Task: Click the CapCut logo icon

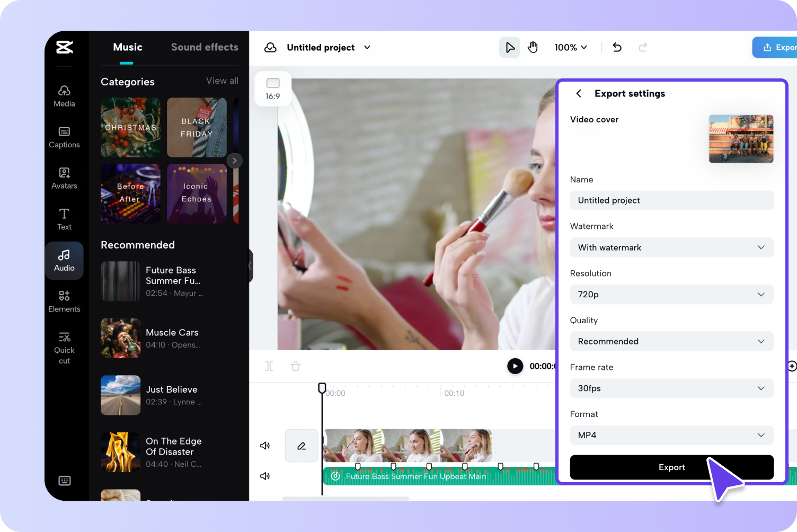Action: (65, 47)
